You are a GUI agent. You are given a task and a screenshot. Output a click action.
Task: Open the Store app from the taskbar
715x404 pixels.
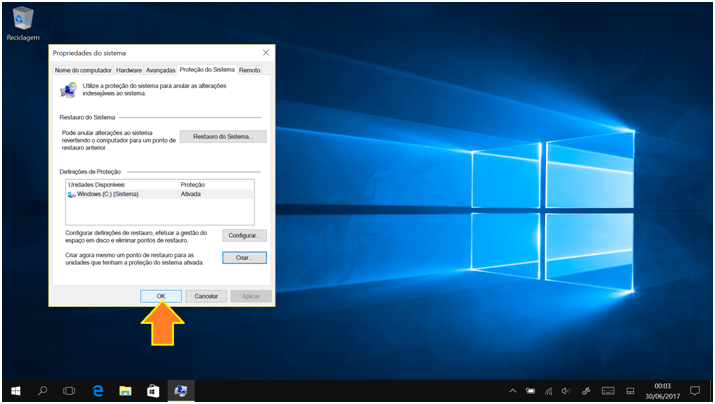coord(153,390)
